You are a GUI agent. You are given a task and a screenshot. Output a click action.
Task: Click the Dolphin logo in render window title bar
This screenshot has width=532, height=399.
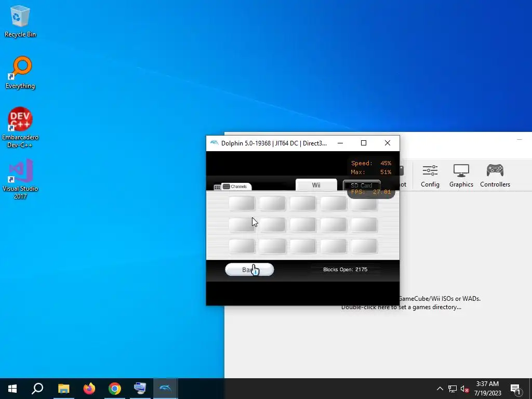[214, 143]
